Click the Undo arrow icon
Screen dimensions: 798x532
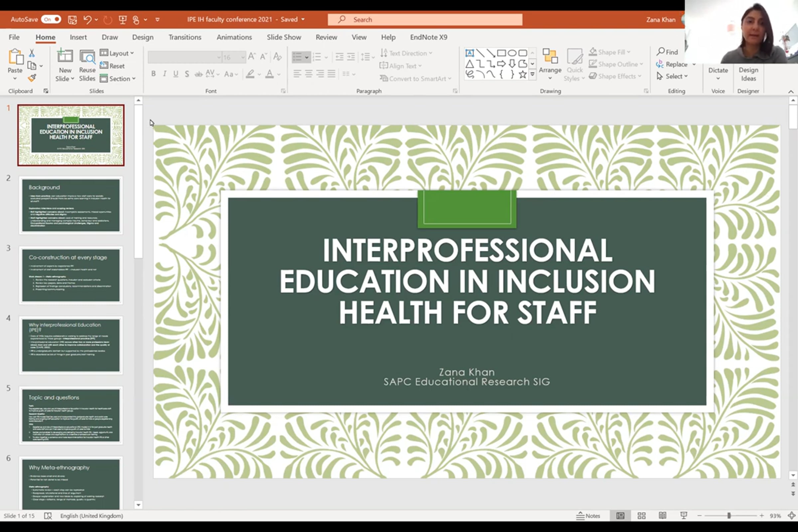click(x=87, y=20)
